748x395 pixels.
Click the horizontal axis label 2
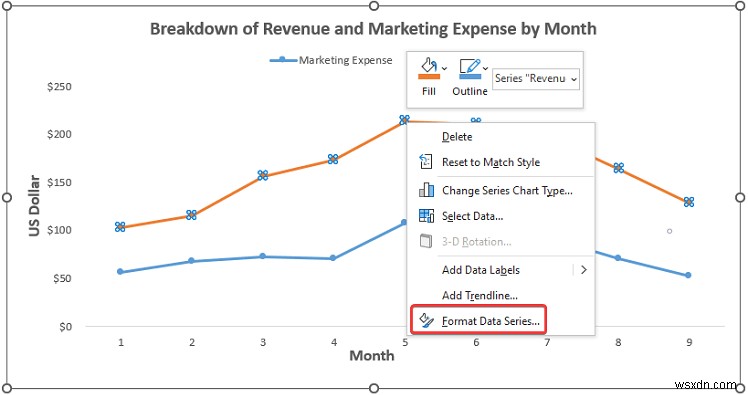(x=192, y=342)
